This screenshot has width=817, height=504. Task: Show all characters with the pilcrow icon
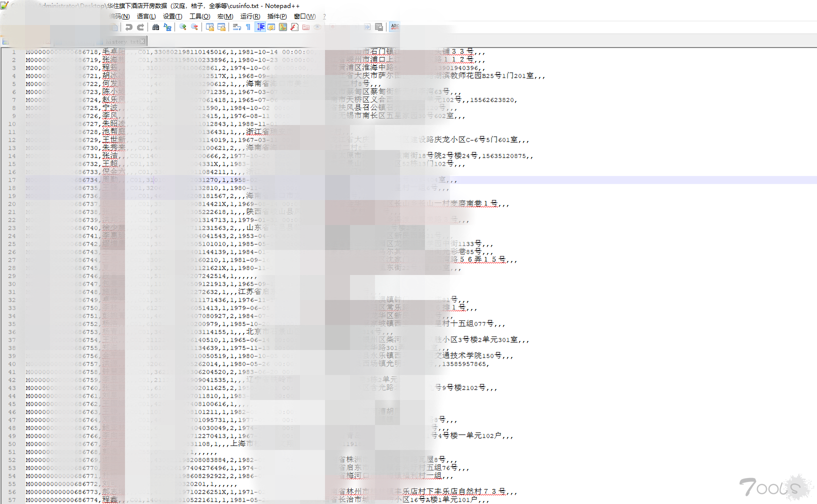pyautogui.click(x=248, y=27)
